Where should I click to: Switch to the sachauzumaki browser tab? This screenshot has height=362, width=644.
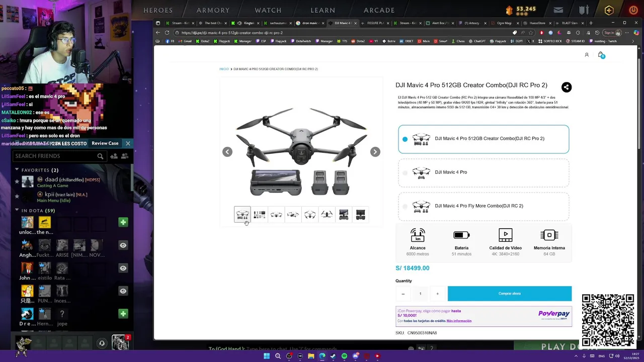tap(278, 23)
